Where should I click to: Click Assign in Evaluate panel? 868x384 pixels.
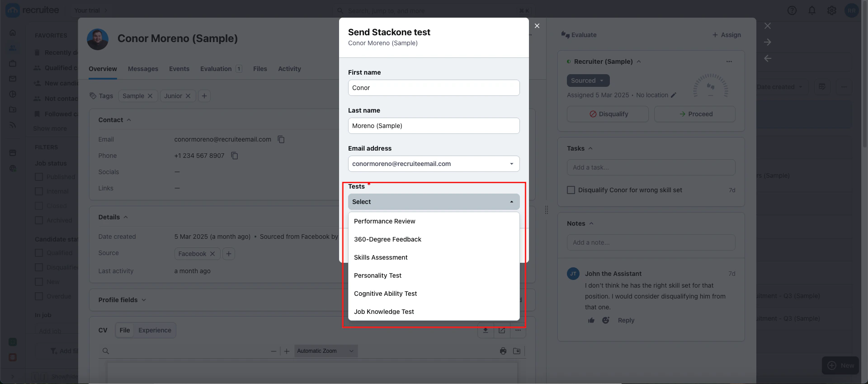coord(726,35)
